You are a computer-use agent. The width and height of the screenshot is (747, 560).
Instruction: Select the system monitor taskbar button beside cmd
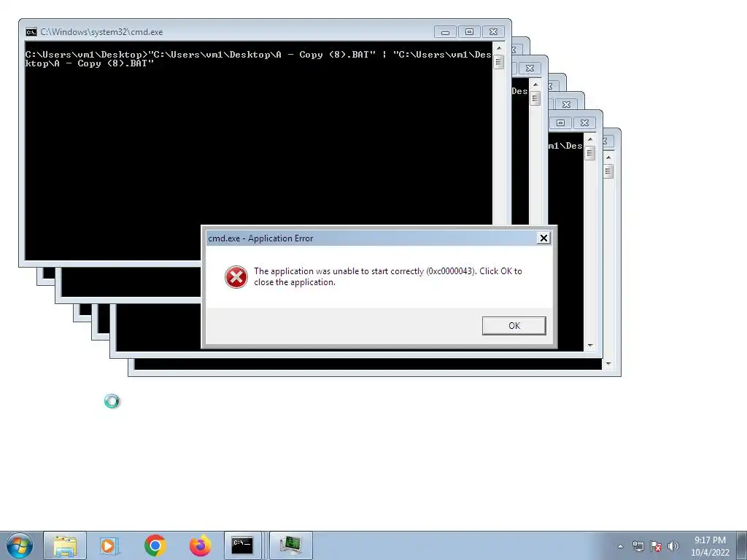click(x=291, y=545)
